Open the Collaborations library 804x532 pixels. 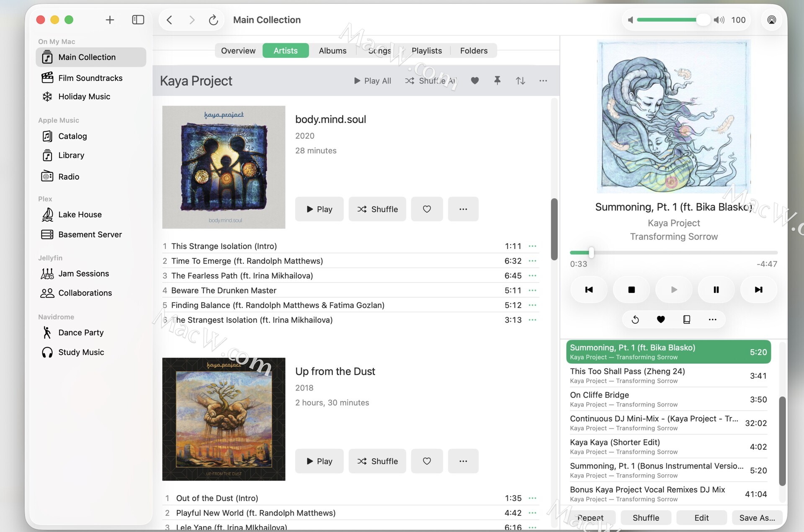pyautogui.click(x=91, y=293)
